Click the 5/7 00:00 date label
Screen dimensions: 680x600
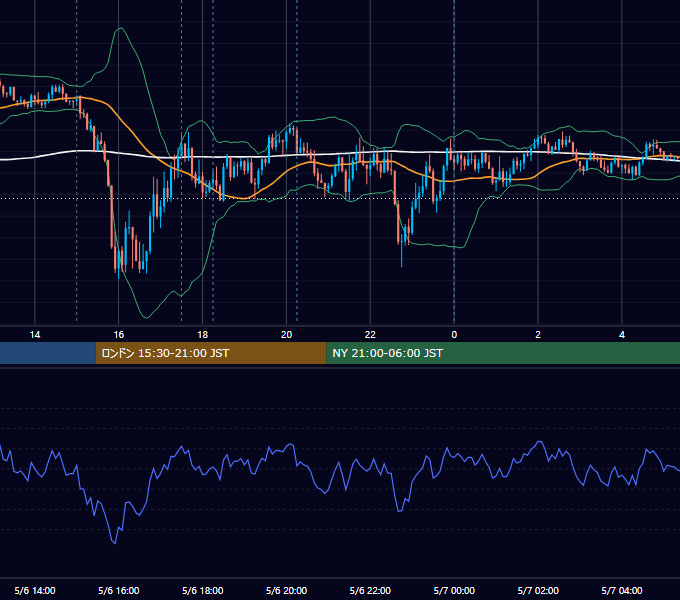click(454, 590)
